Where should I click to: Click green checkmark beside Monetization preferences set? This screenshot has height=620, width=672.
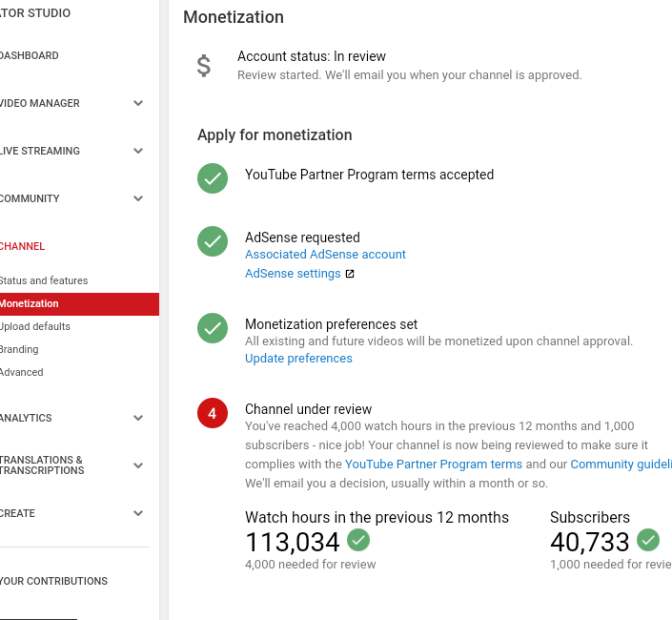213,328
